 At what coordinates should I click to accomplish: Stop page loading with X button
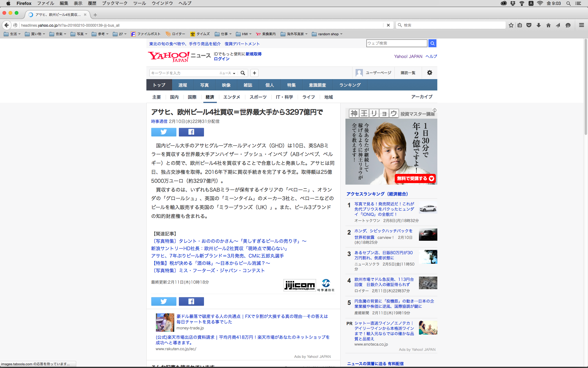388,25
